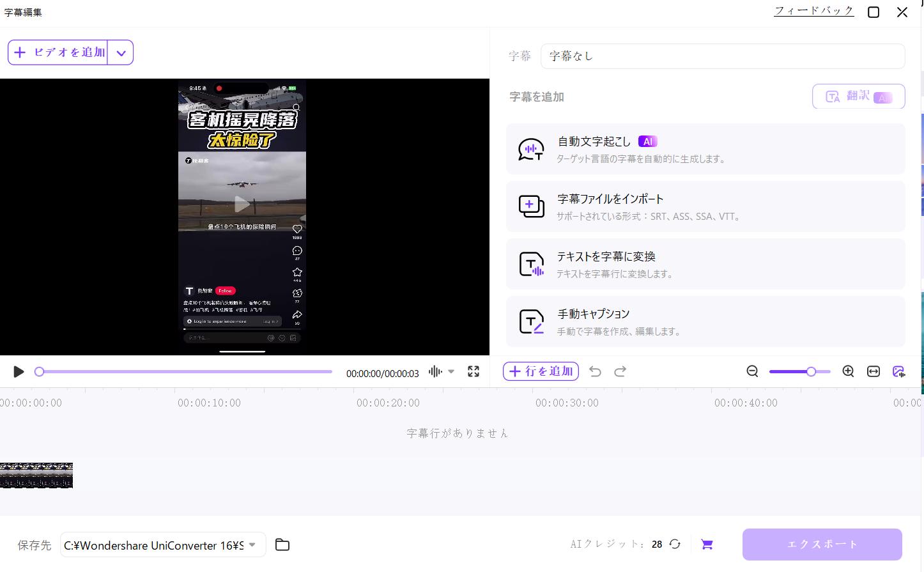
Task: Expand the ビデオを追加 dropdown arrow
Action: point(121,53)
